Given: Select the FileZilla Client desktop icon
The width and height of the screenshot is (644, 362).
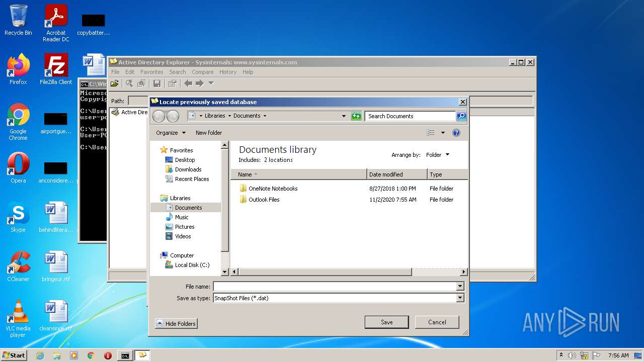Looking at the screenshot, I should coord(56,69).
